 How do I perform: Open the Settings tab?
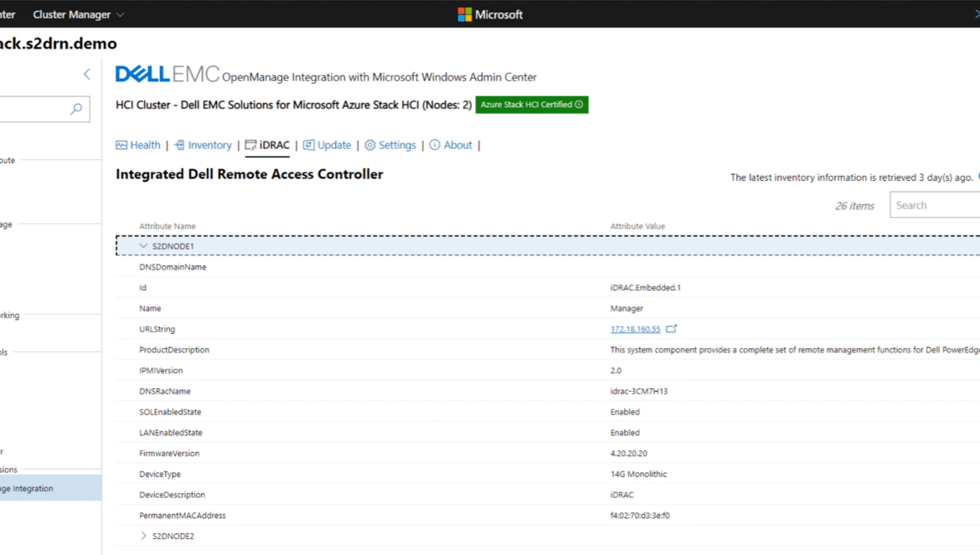pyautogui.click(x=390, y=145)
